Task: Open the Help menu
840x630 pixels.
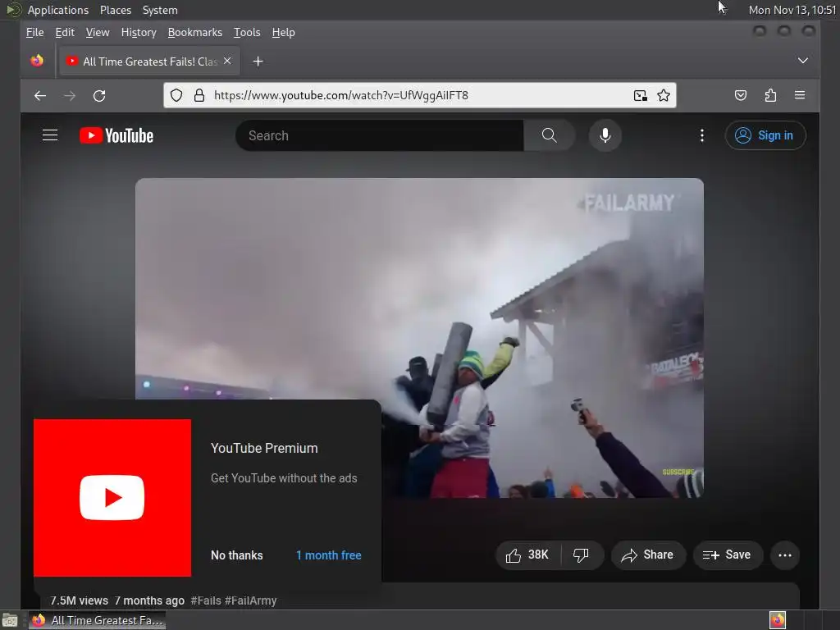Action: (x=283, y=33)
